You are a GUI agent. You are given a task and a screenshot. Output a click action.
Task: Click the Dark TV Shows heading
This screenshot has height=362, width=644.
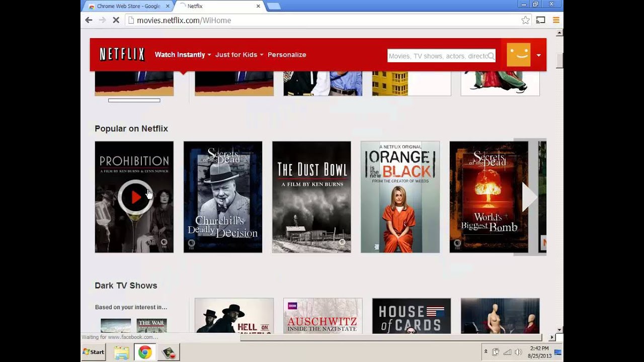pyautogui.click(x=126, y=286)
